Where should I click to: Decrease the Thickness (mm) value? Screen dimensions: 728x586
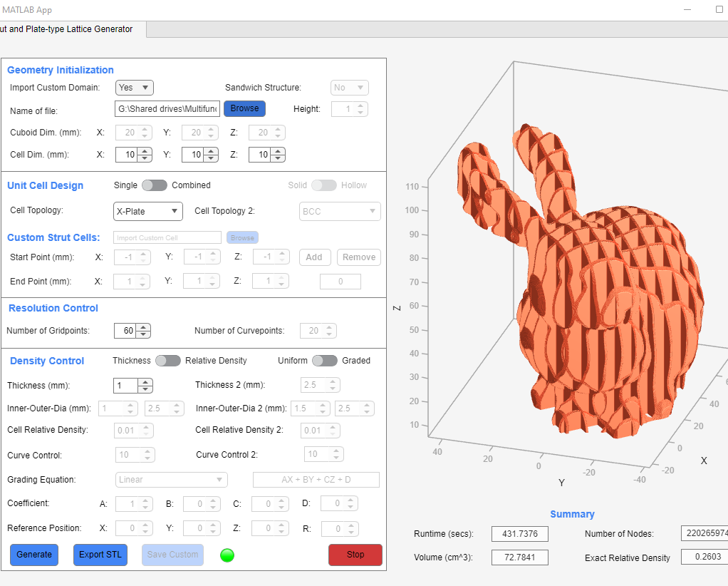tap(146, 389)
